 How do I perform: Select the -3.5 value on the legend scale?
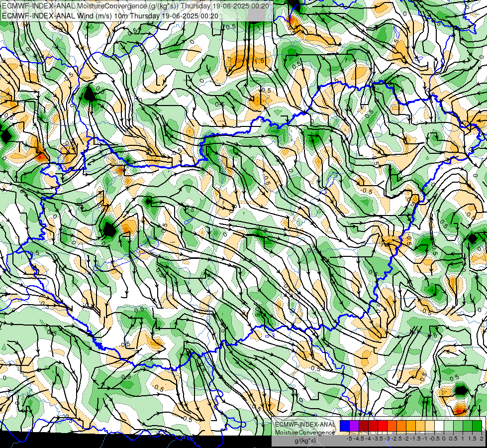(x=378, y=439)
